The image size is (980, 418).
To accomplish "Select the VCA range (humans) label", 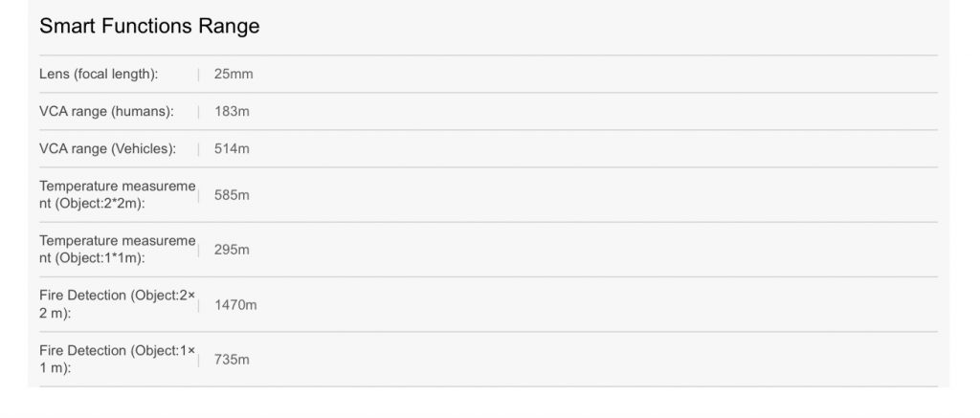I will pyautogui.click(x=106, y=112).
